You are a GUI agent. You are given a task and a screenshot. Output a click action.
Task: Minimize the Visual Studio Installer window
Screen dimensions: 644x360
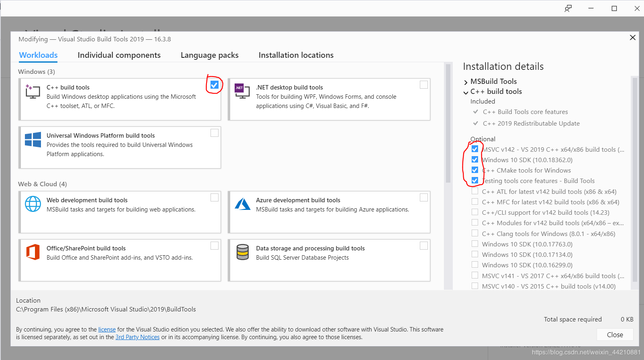(591, 8)
